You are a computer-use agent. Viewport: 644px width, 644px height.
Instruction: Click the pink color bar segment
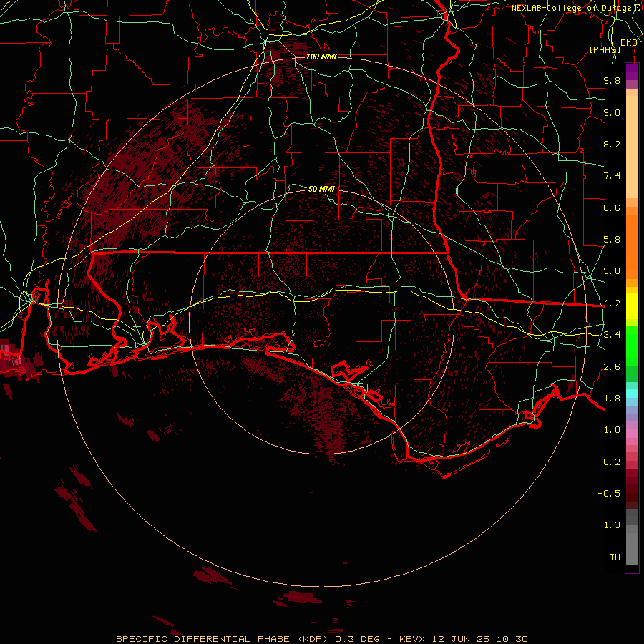click(x=632, y=434)
